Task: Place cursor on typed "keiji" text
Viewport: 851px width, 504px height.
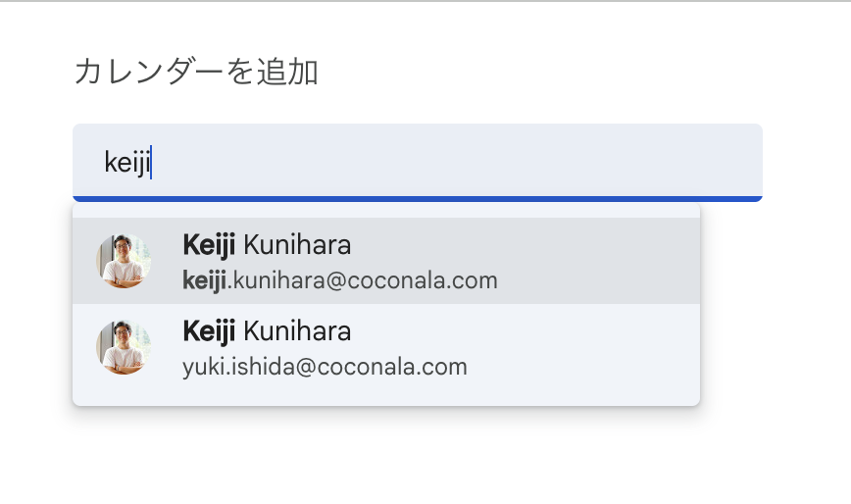Action: click(126, 163)
